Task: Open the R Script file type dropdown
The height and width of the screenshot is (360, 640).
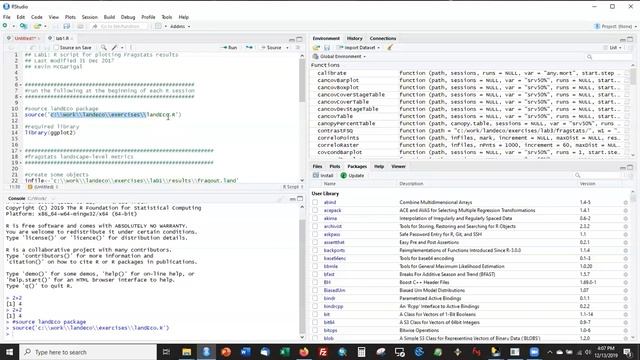Action: pos(293,187)
